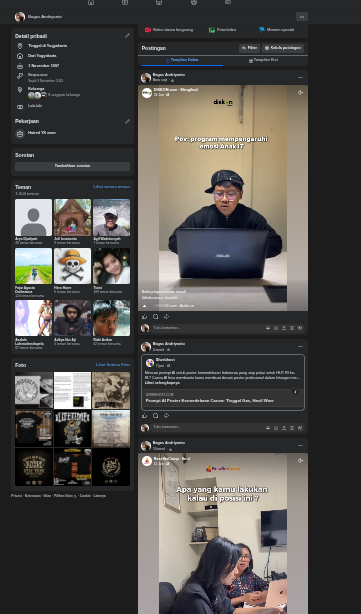
Task: Click the briefcase icon in Pekerjaan section
Action: 20,133
